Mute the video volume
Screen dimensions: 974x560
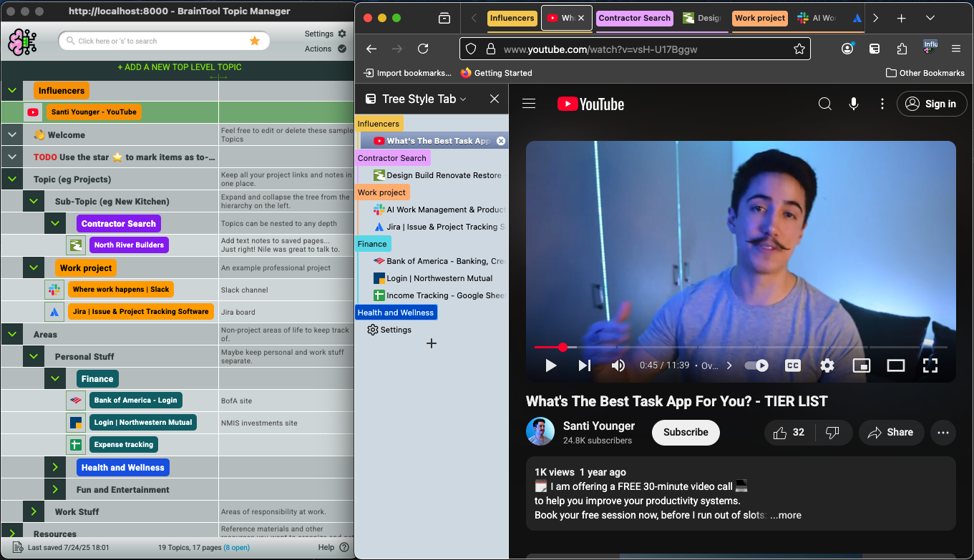click(x=618, y=365)
